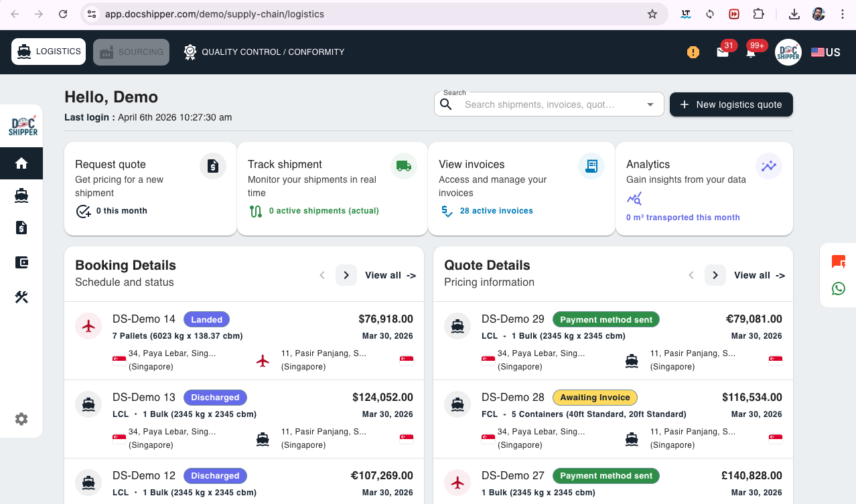
Task: Click the ship icon for DS-Demo 29
Action: (x=457, y=326)
